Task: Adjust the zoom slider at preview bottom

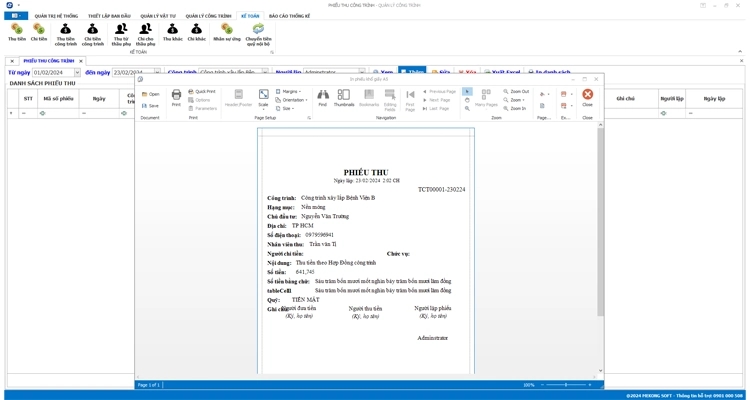Action: coord(566,385)
